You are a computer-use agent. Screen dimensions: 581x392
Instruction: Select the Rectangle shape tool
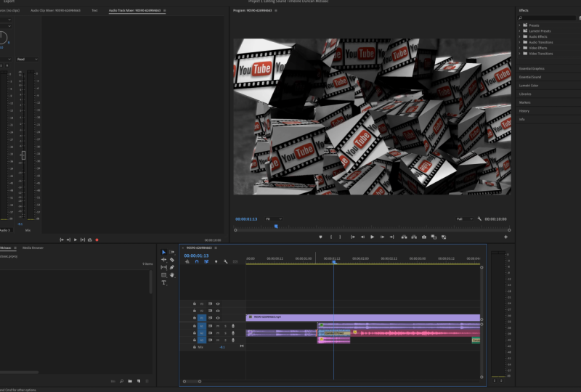(x=164, y=275)
